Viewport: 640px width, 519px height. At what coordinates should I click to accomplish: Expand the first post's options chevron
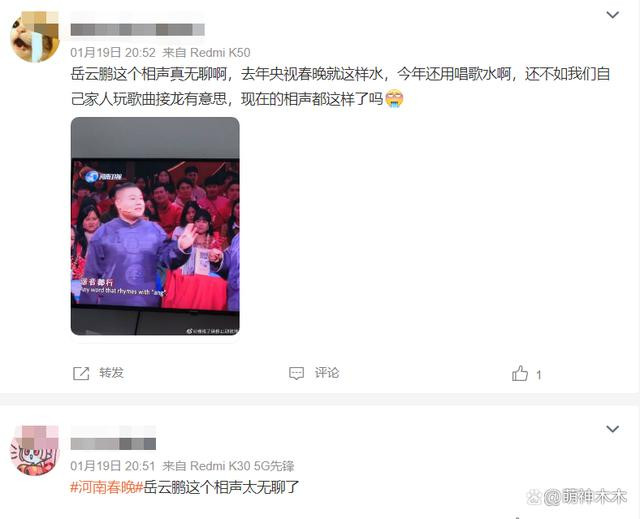tap(613, 15)
